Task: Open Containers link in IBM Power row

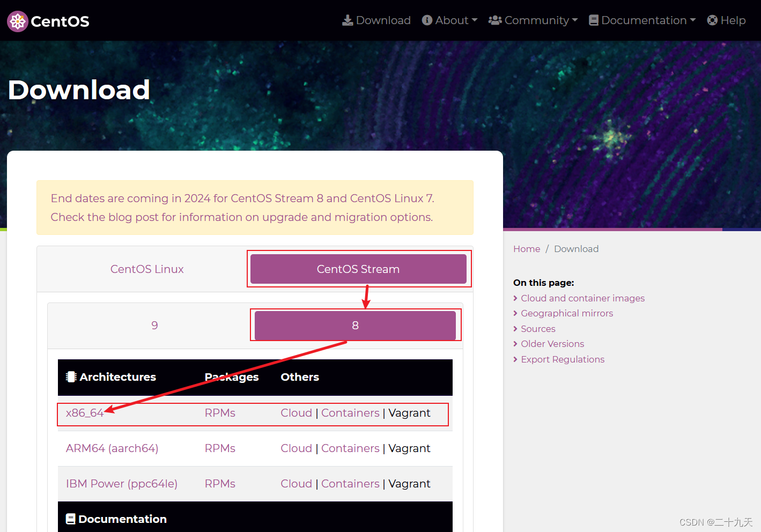Action: click(350, 484)
